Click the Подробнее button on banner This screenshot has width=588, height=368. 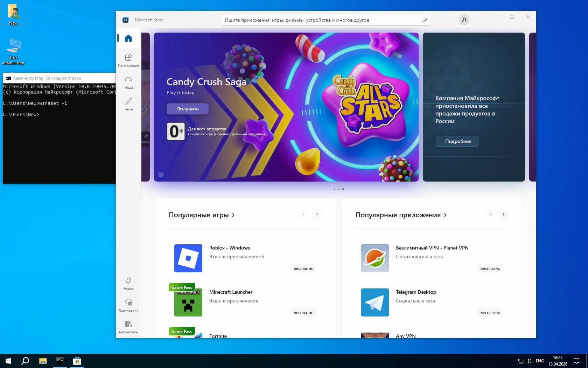[x=458, y=141]
